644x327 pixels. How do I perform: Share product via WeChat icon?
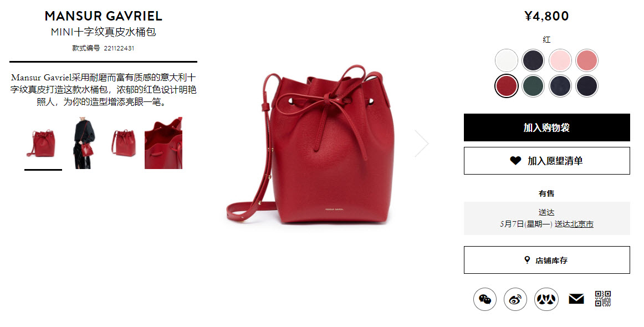(x=484, y=299)
